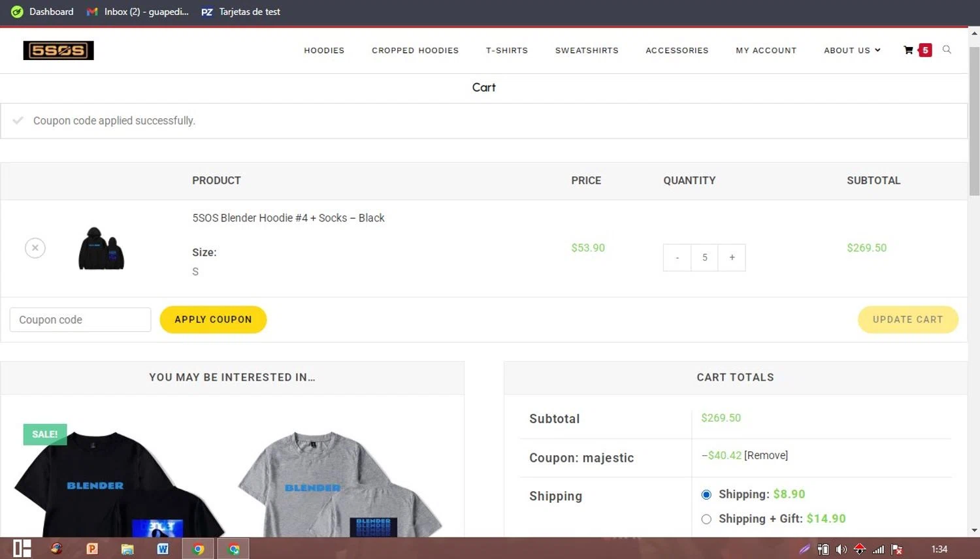Select the Shipping + Gift $14.90 option

point(706,519)
